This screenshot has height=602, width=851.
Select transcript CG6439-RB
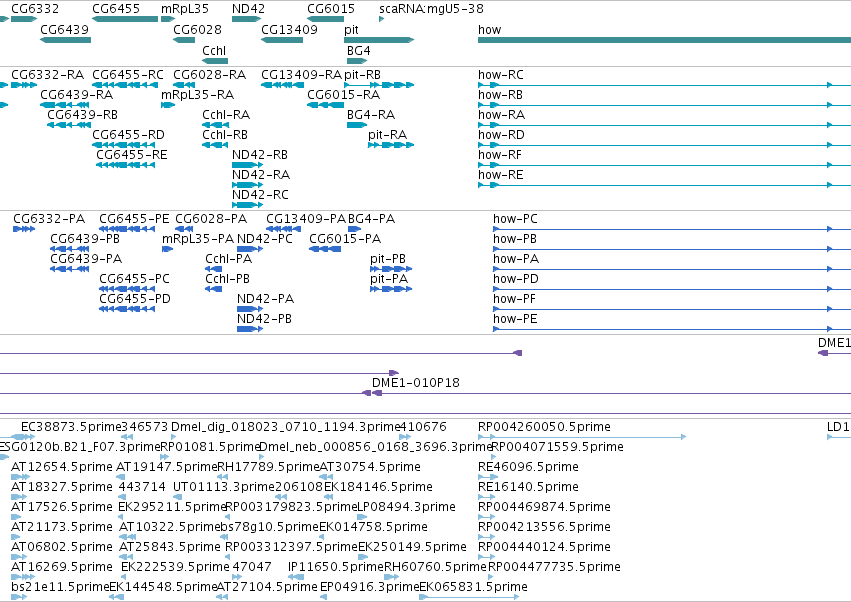tap(82, 115)
